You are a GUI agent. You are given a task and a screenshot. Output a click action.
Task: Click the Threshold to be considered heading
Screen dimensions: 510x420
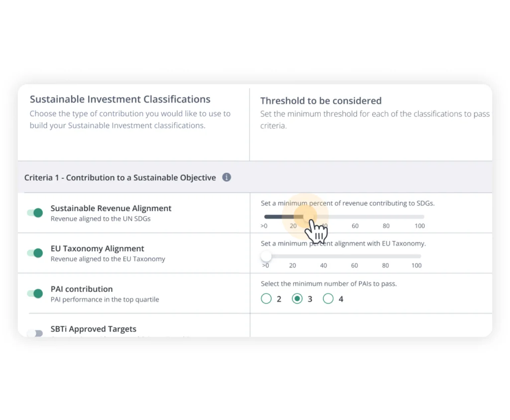tap(321, 101)
